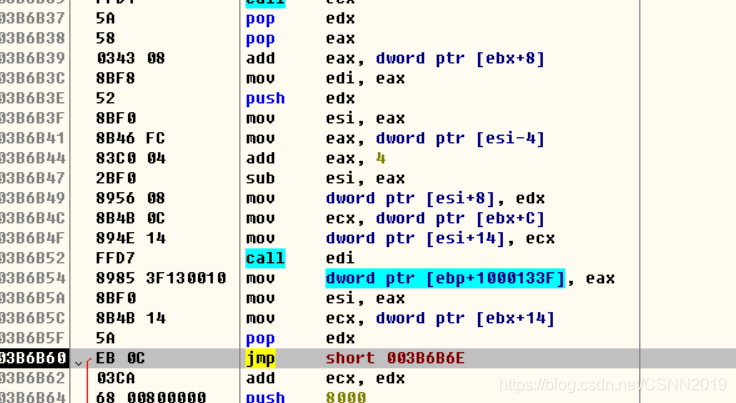Select hex bytes 83C0 04

(x=130, y=158)
